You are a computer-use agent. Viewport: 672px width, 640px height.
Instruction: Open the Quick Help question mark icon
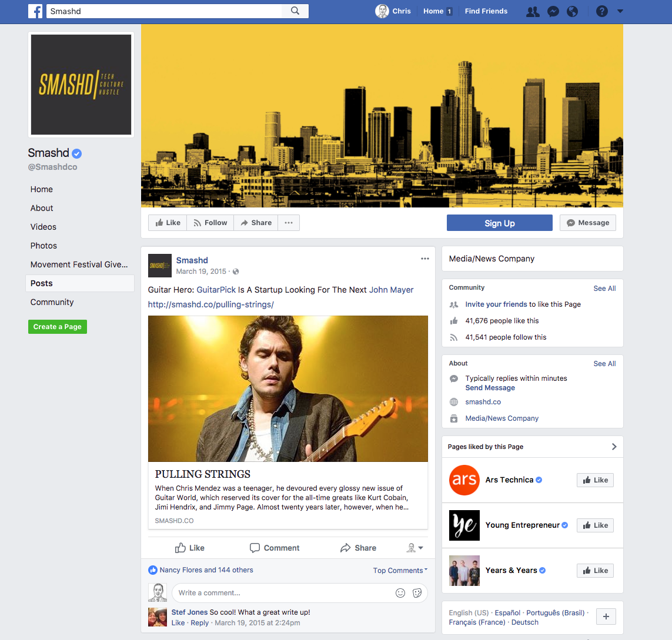pos(601,12)
